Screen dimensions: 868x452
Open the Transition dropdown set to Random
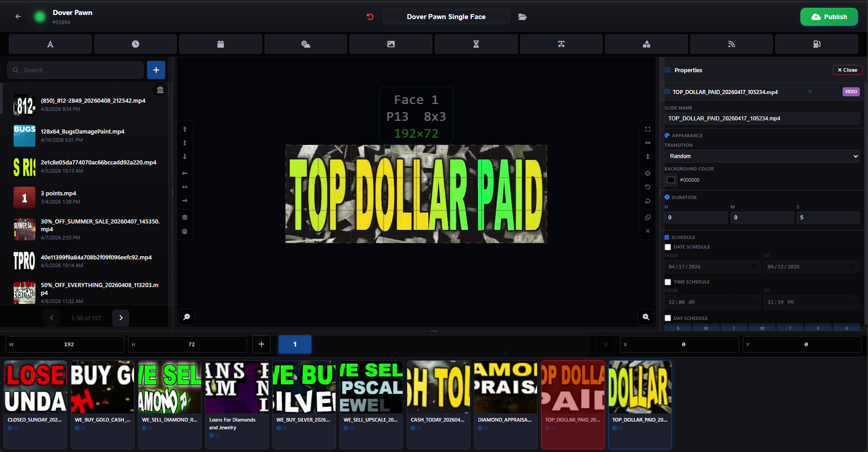tap(761, 156)
